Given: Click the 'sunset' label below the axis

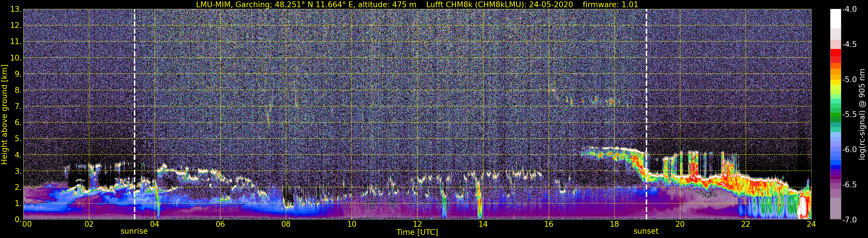Looking at the screenshot, I should [x=646, y=231].
